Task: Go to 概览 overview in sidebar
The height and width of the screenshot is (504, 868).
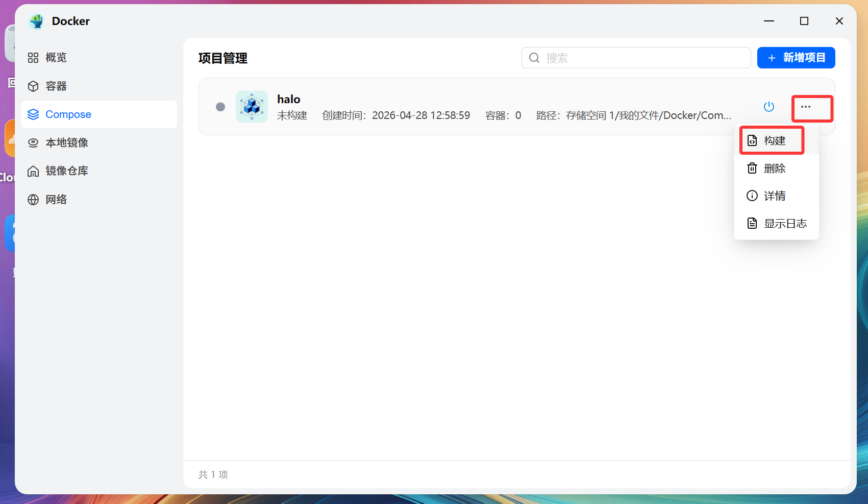Action: 55,58
